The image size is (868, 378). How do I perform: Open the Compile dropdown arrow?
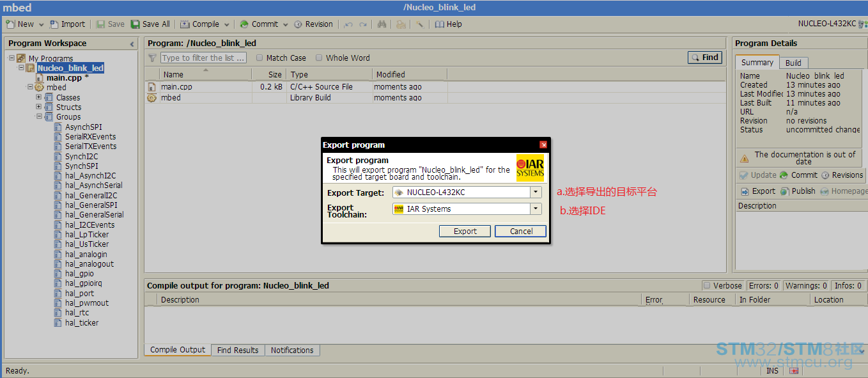point(226,24)
